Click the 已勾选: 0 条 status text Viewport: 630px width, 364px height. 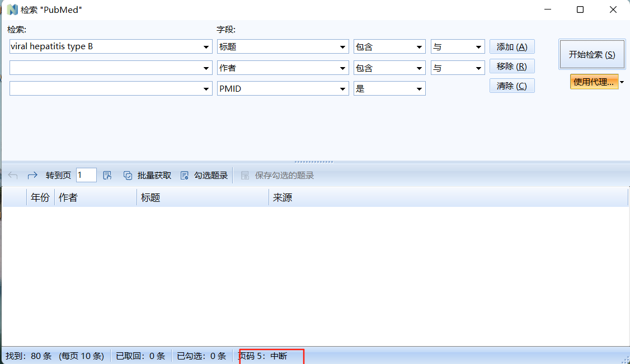(201, 356)
